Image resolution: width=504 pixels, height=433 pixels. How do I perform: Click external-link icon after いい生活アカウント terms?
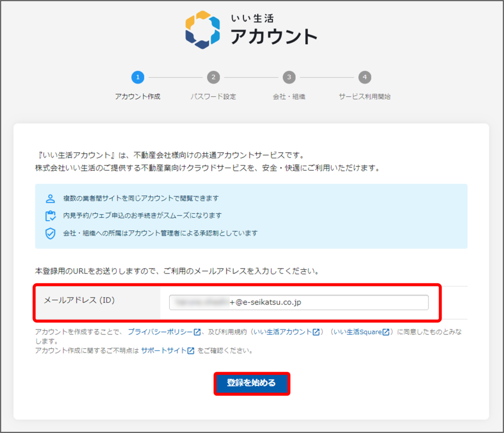coord(317,332)
